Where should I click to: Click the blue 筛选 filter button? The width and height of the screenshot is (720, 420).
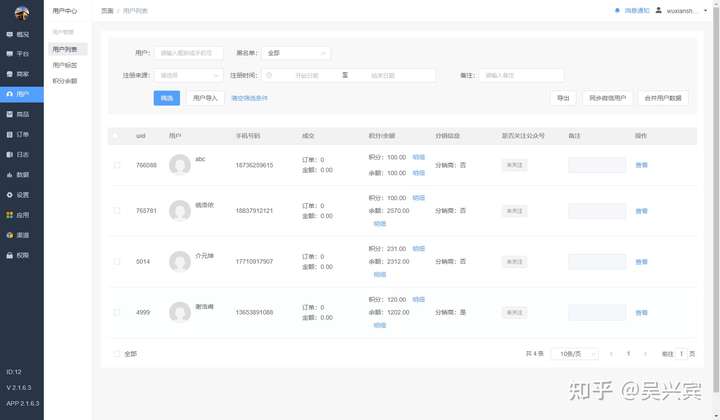coord(167,98)
